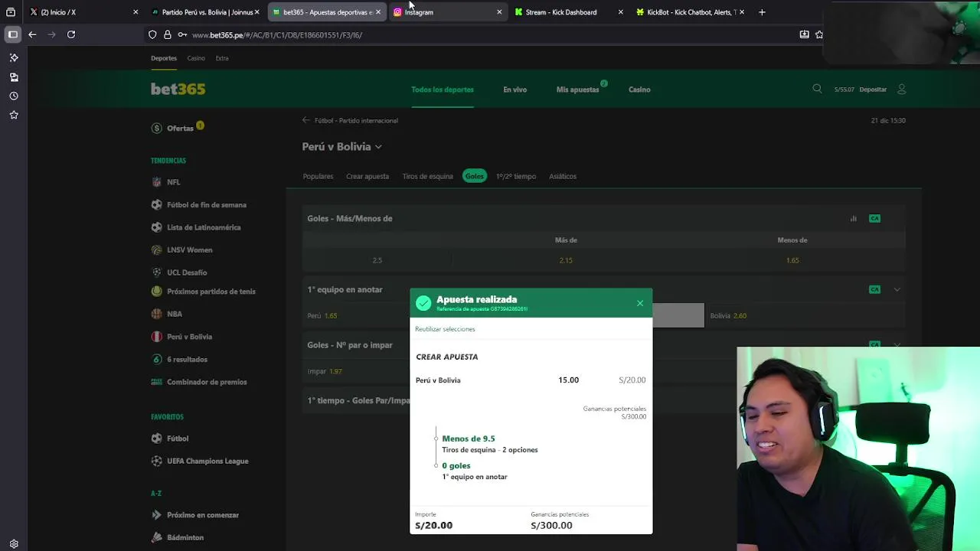
Task: Collapse the 1º equipo en anotar market
Action: tap(897, 289)
